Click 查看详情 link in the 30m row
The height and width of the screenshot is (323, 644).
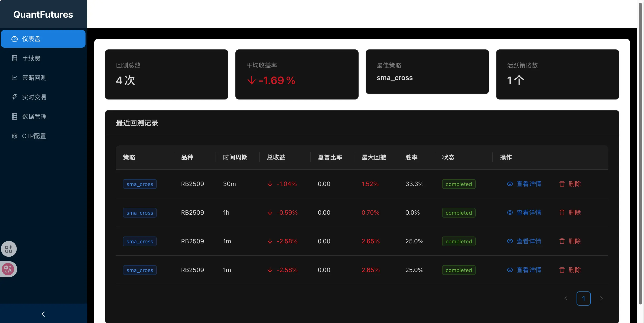529,184
